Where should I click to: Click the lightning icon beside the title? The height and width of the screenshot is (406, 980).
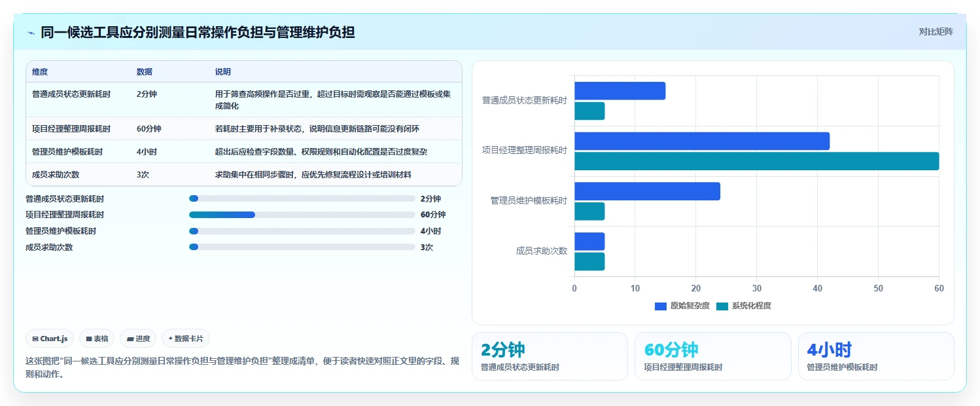(x=31, y=33)
